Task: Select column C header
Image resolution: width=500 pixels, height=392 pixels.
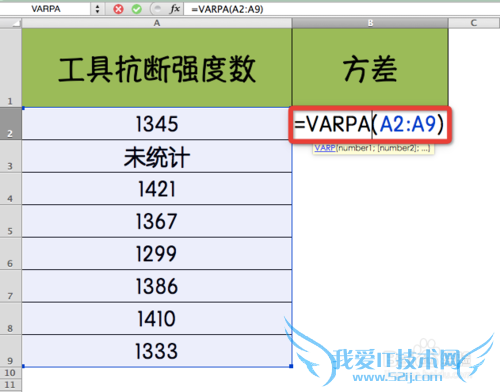Action: coord(474,23)
